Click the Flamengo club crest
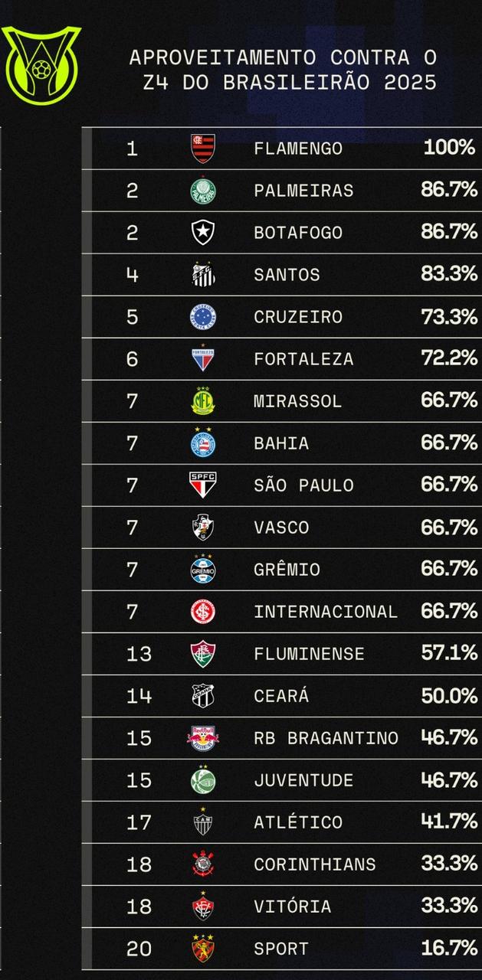Image resolution: width=482 pixels, height=980 pixels. (203, 149)
